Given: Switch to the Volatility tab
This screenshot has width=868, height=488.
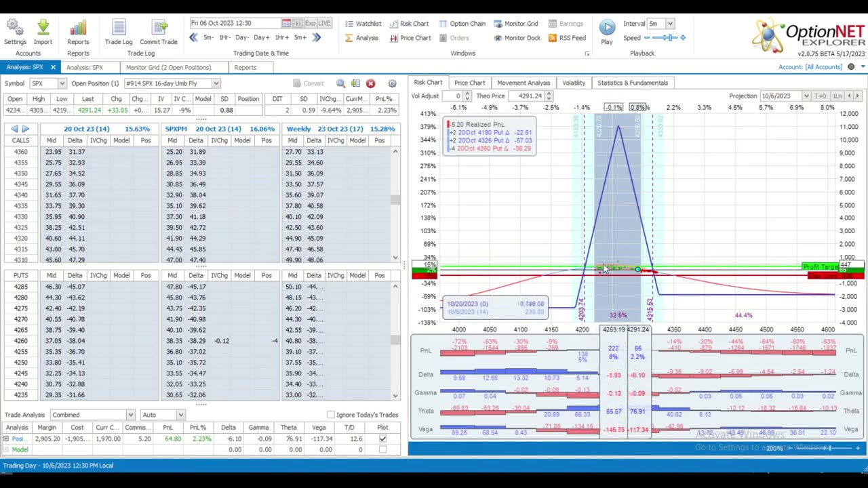Looking at the screenshot, I should 573,83.
